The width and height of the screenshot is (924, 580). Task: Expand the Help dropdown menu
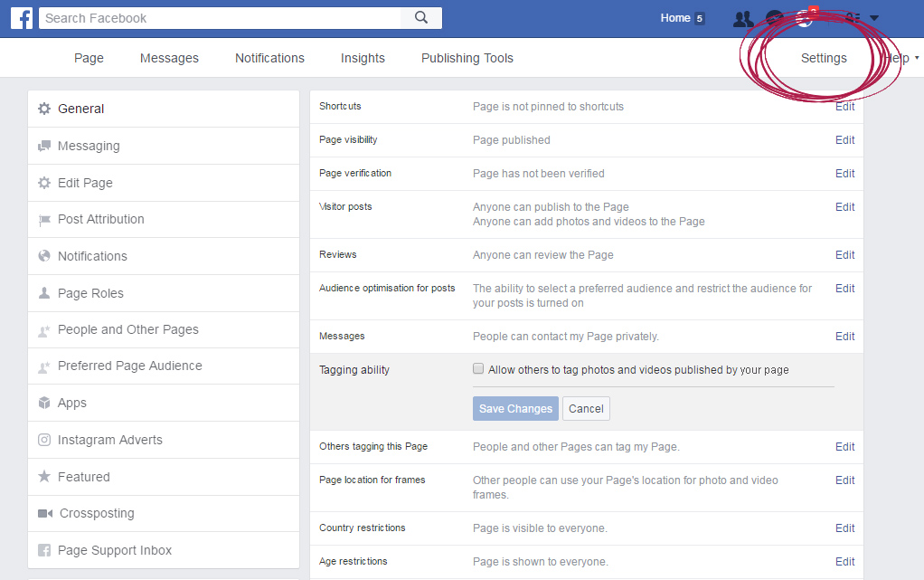click(901, 58)
